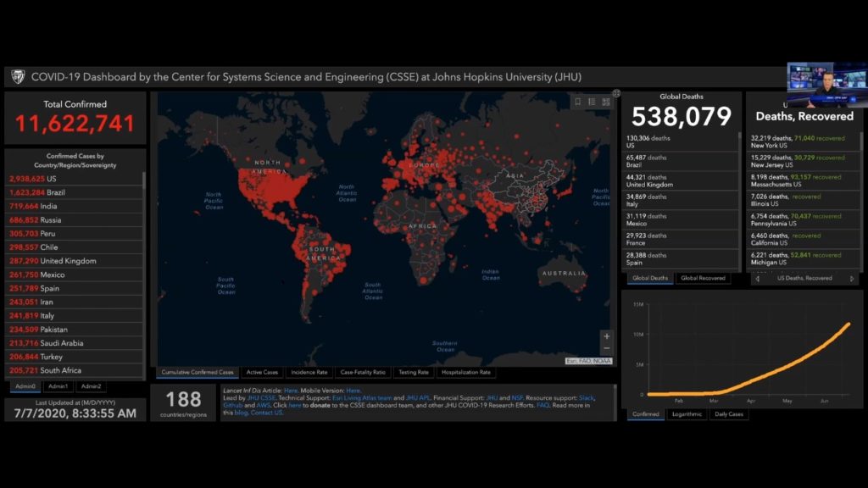Zoom out on the map
Image resolution: width=868 pixels, height=488 pixels.
(607, 348)
